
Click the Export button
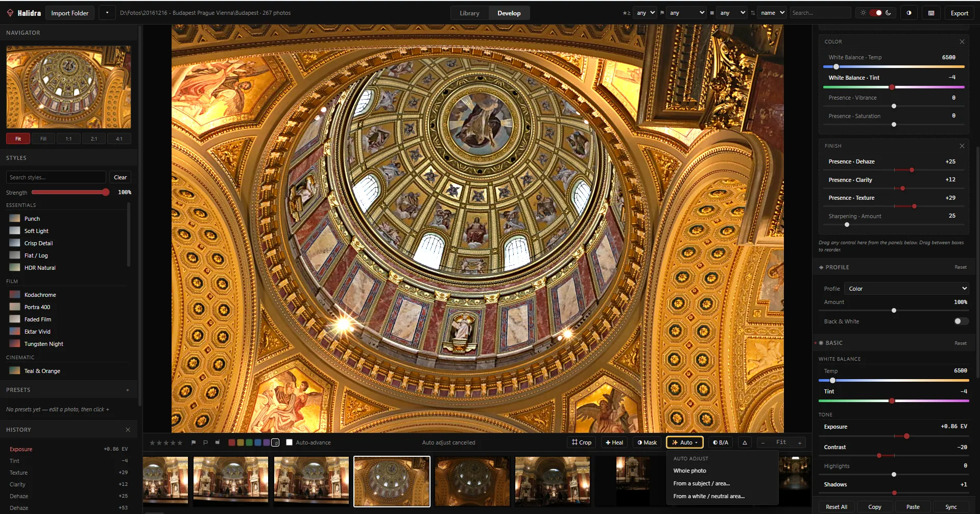(959, 13)
